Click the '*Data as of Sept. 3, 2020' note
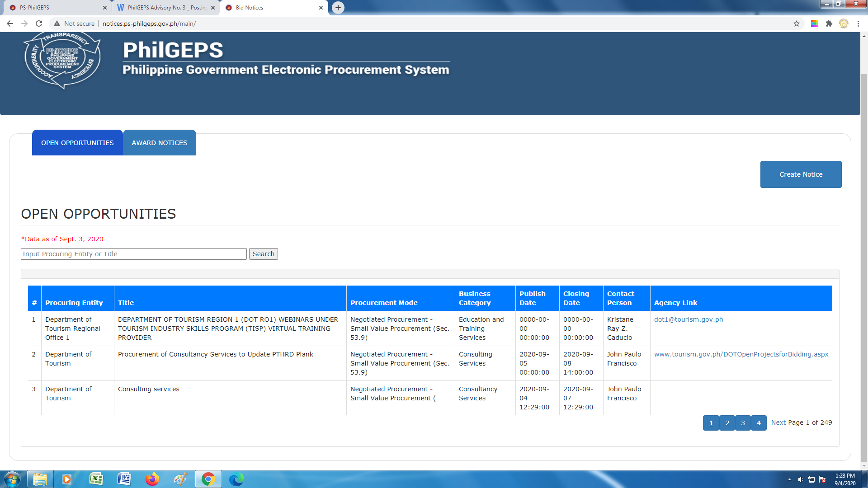868x488 pixels. click(62, 239)
